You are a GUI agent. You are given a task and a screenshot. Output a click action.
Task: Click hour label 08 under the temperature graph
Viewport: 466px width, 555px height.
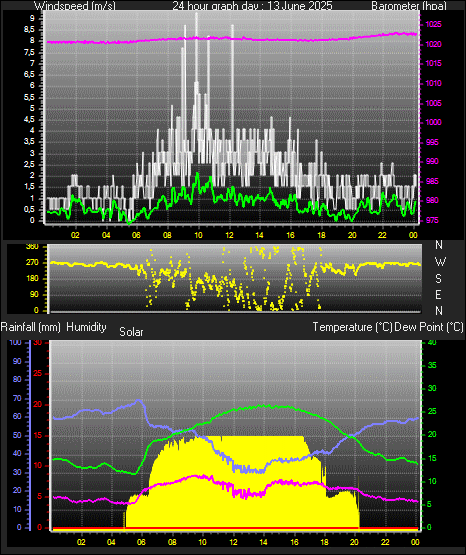click(x=172, y=542)
